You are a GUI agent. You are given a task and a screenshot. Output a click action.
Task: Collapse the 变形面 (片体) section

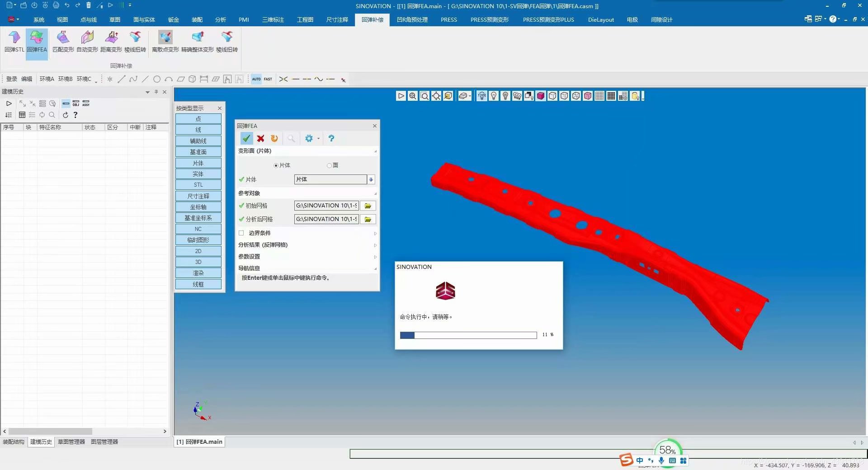pos(375,151)
